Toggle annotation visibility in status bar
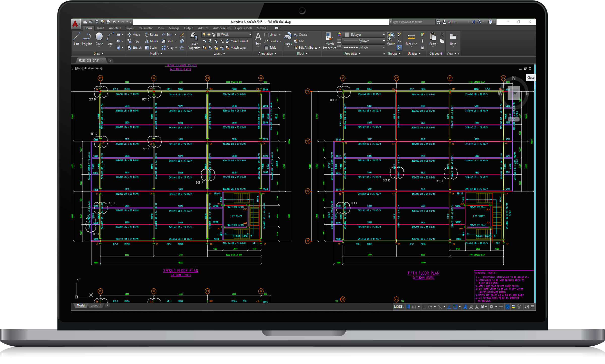This screenshot has width=605, height=364. click(x=465, y=307)
